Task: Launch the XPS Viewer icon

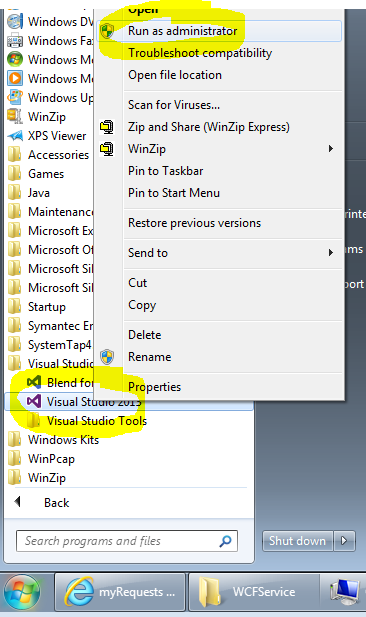Action: click(15, 136)
